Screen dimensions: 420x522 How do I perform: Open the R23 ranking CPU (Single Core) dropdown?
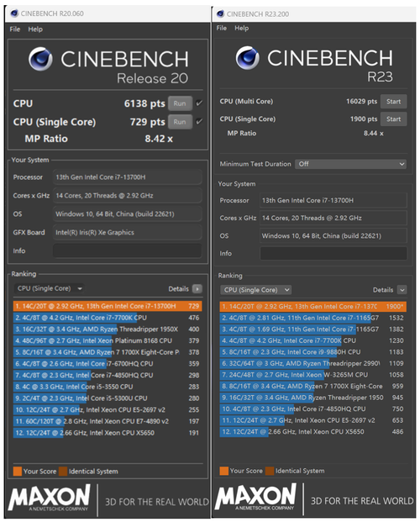coord(255,290)
